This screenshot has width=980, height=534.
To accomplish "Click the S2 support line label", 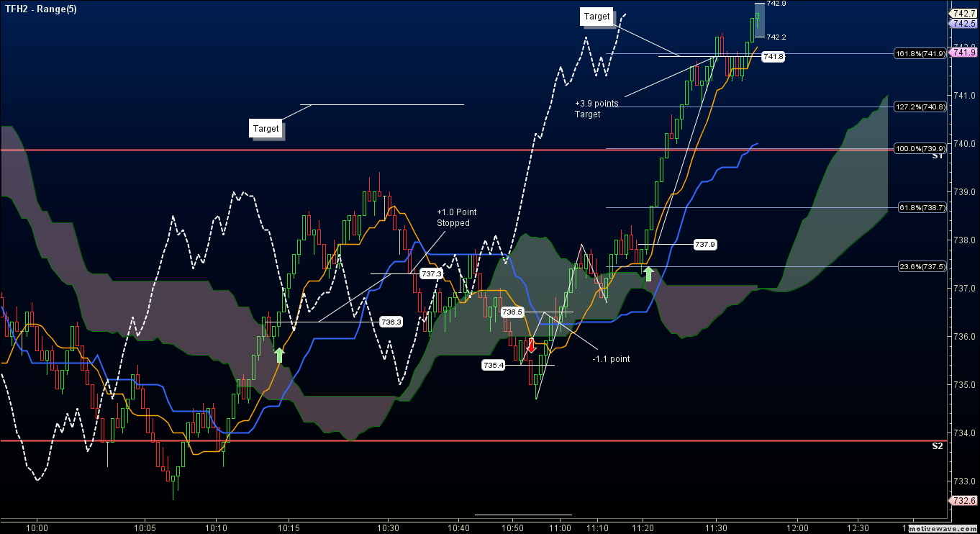I will (938, 446).
